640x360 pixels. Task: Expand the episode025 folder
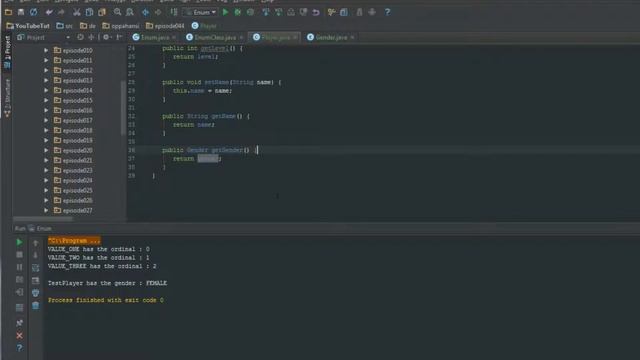(46, 190)
